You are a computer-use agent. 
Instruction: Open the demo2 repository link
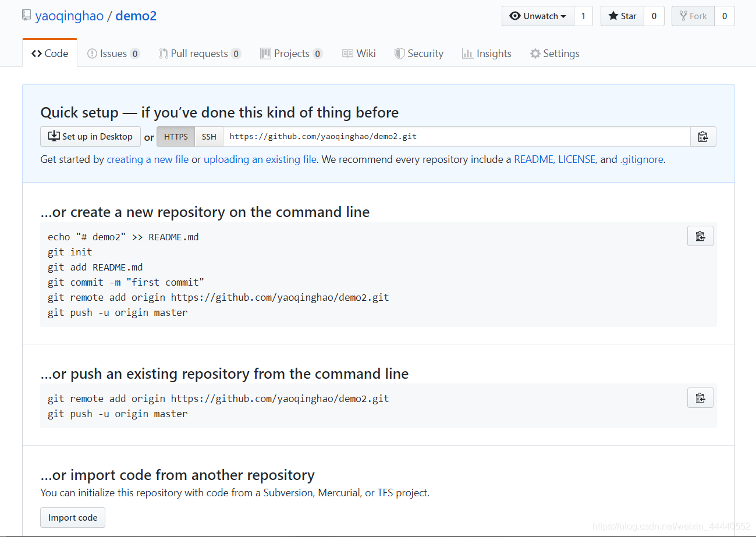point(136,16)
